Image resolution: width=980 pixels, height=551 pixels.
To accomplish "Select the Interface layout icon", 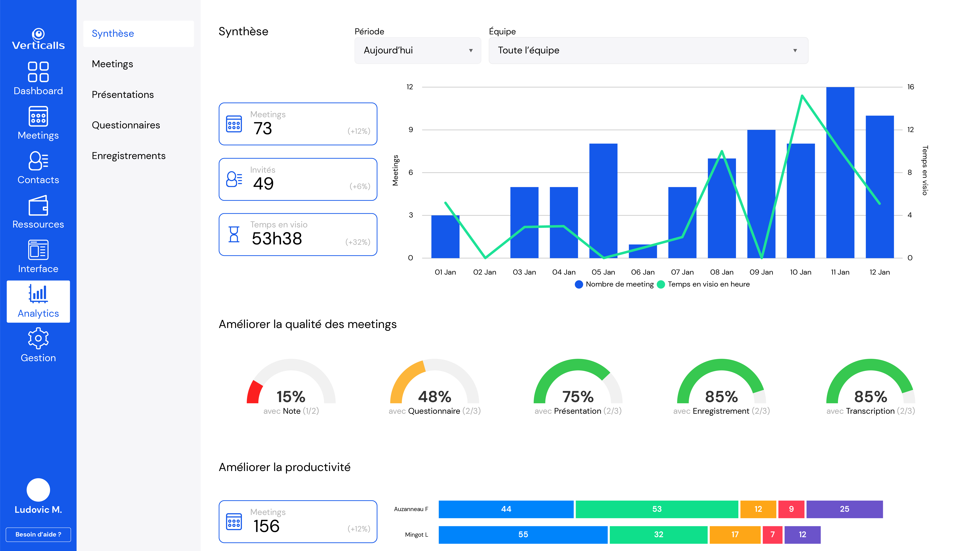I will pos(38,250).
